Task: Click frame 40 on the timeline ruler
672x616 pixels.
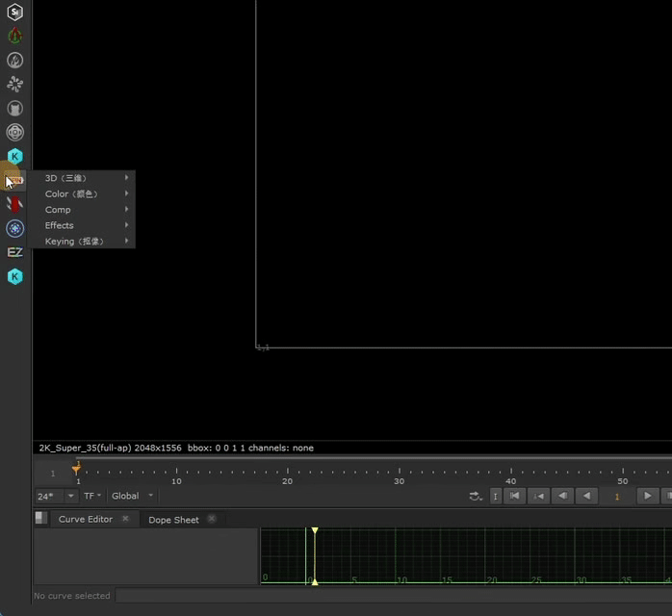Action: (x=510, y=481)
